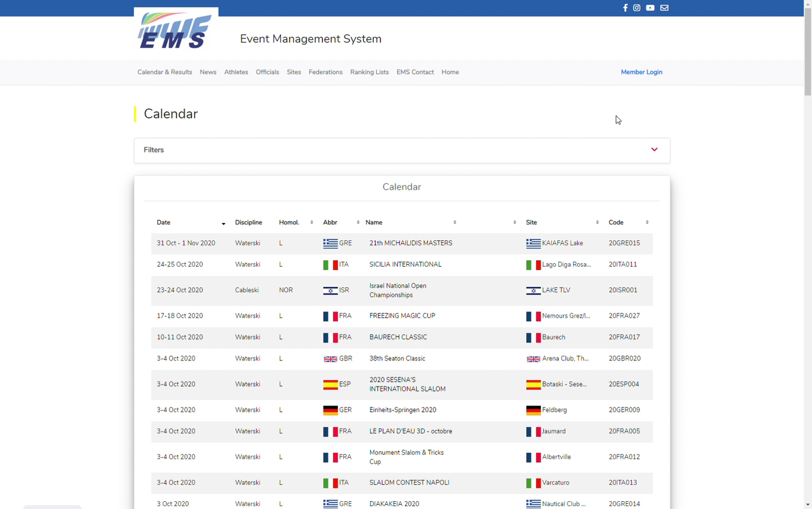Sort by the Site column arrows
Screen dimensions: 812x509
(597, 222)
